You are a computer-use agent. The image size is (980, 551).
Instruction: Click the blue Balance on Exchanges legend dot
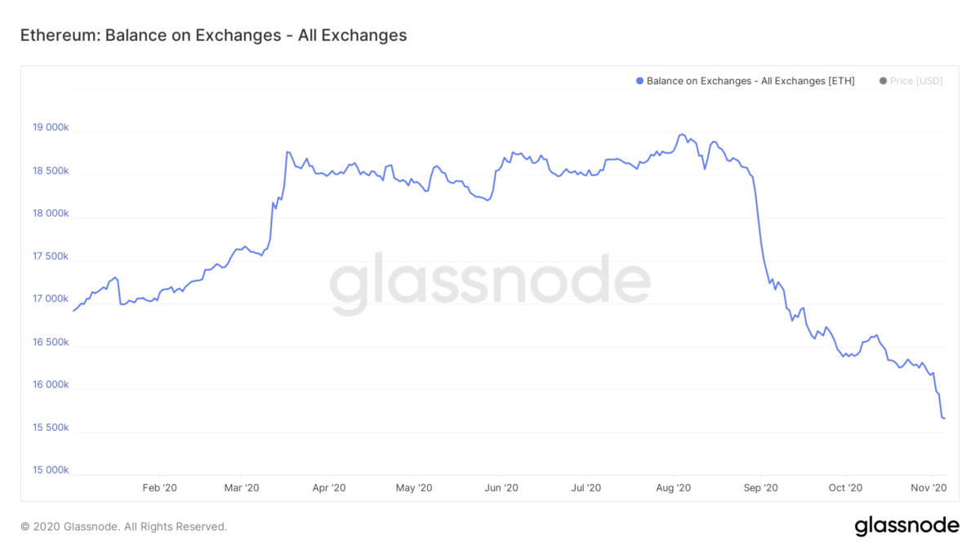click(x=639, y=81)
